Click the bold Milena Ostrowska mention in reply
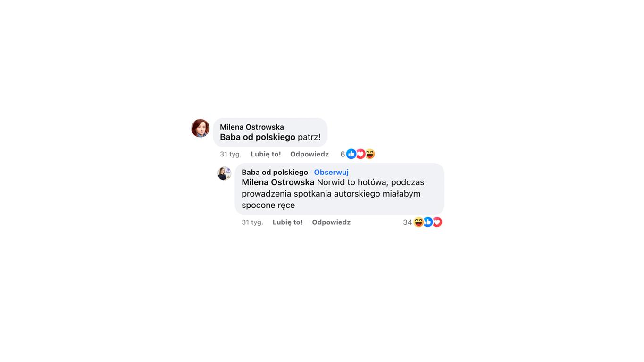The width and height of the screenshot is (644, 362). [x=278, y=182]
